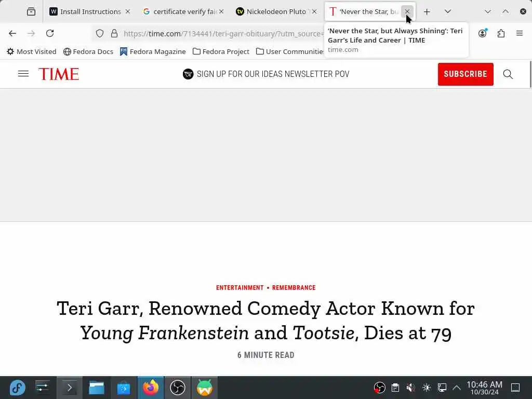Click the forward navigation arrow
Viewport: 532px width, 399px height.
tap(31, 33)
